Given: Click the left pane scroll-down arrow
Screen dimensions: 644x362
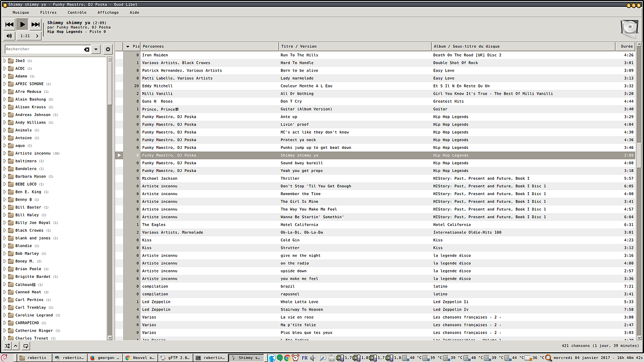Looking at the screenshot, I should 110,338.
